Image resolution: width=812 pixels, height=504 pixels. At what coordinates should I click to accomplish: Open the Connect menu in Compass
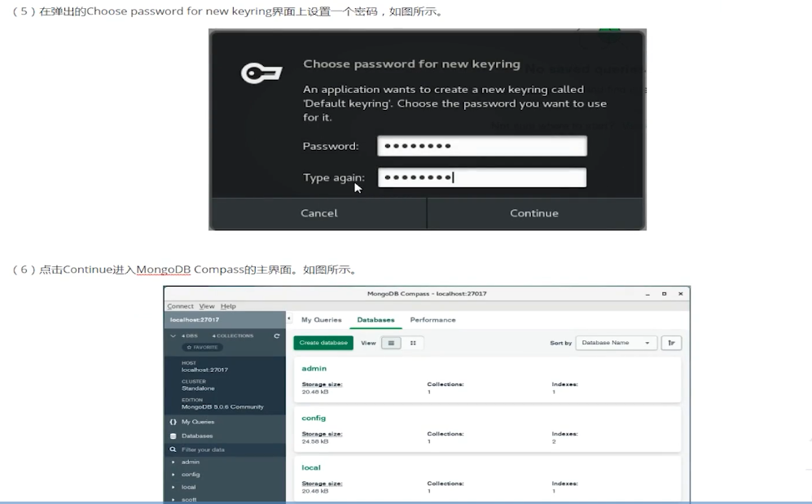pyautogui.click(x=180, y=306)
